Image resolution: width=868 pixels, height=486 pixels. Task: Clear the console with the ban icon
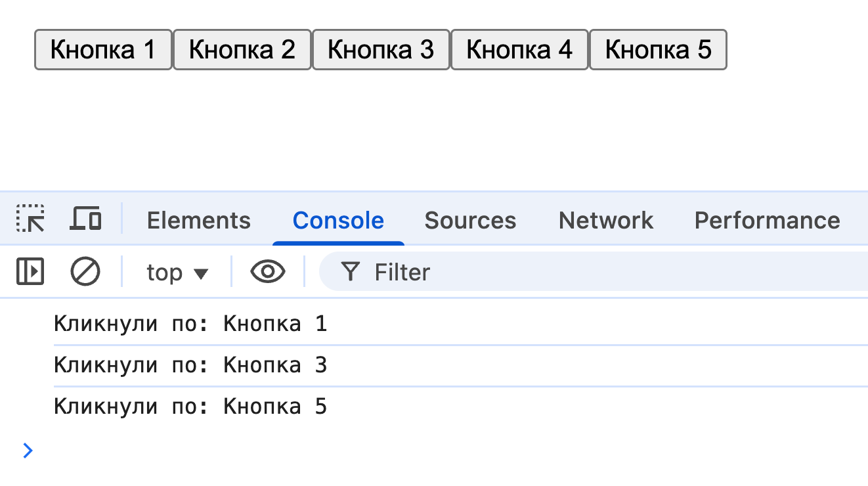click(x=85, y=271)
